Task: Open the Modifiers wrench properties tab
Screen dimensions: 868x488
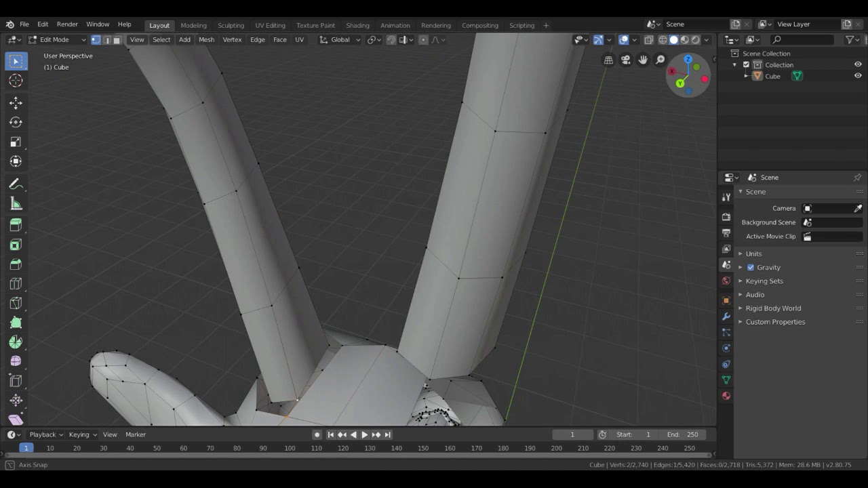Action: click(726, 317)
